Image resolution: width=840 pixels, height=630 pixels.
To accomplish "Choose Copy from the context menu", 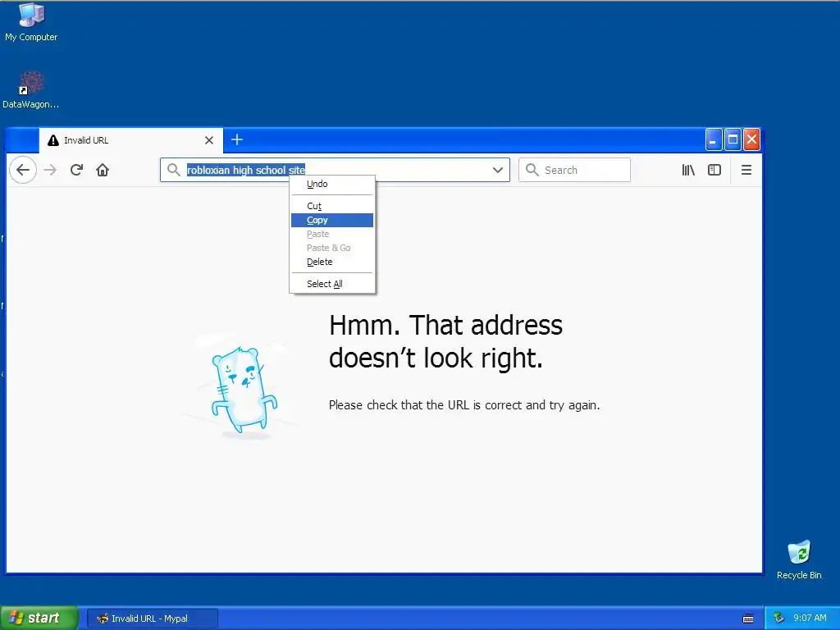I will pyautogui.click(x=332, y=220).
